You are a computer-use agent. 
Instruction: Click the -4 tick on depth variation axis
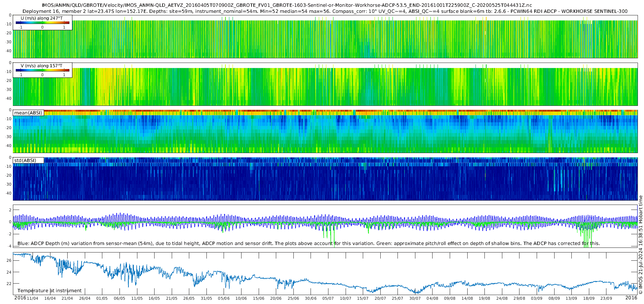click(x=10, y=246)
